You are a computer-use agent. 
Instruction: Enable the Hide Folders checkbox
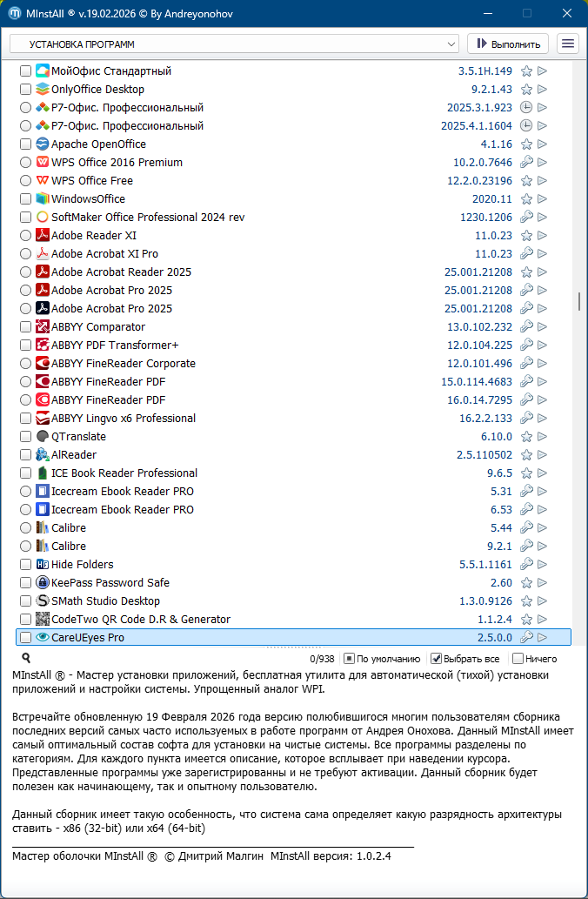click(x=25, y=565)
